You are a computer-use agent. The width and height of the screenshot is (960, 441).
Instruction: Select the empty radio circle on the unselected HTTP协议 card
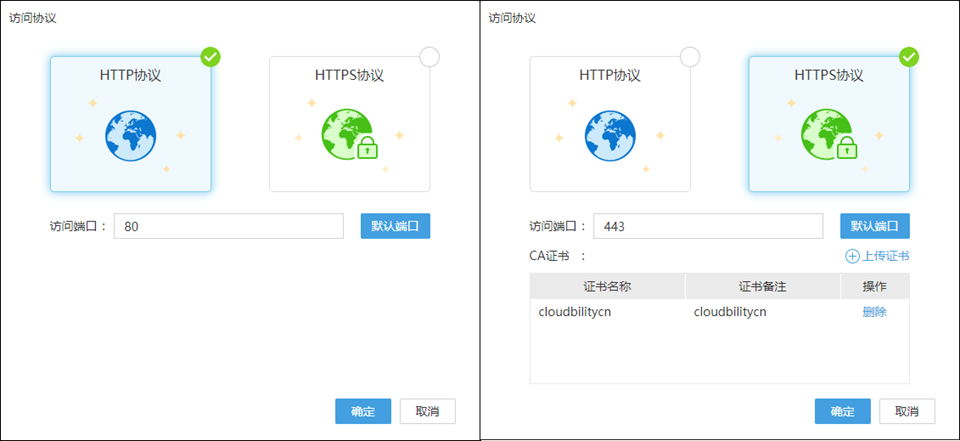[689, 57]
